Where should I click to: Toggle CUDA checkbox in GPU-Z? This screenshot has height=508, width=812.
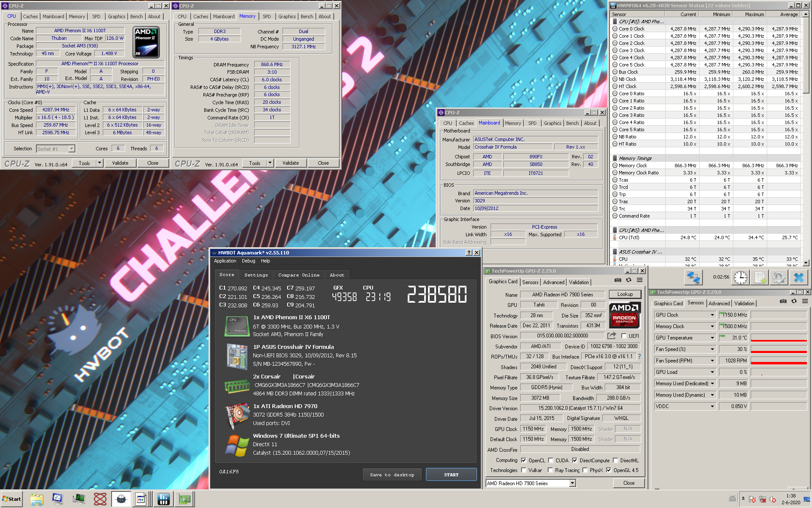pos(551,461)
